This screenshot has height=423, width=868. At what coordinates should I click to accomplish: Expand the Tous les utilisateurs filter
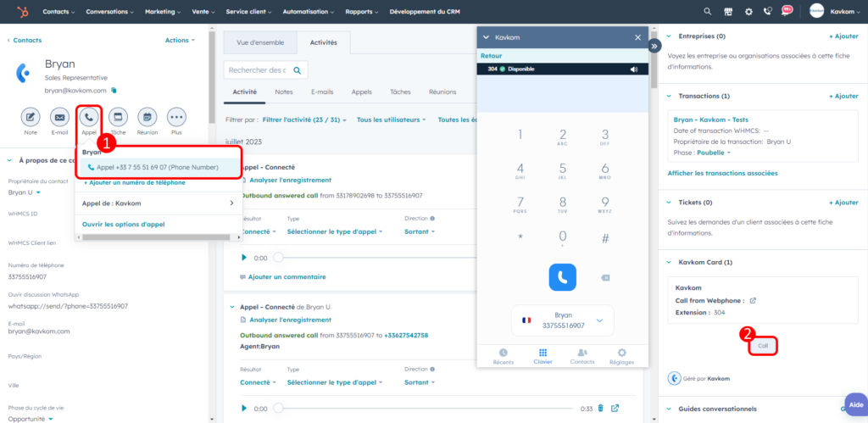391,120
